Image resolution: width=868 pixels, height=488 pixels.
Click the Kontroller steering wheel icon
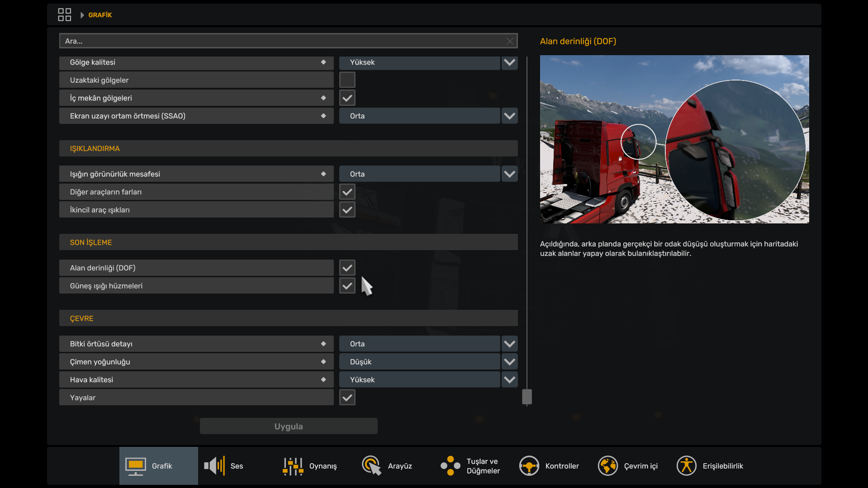[529, 466]
